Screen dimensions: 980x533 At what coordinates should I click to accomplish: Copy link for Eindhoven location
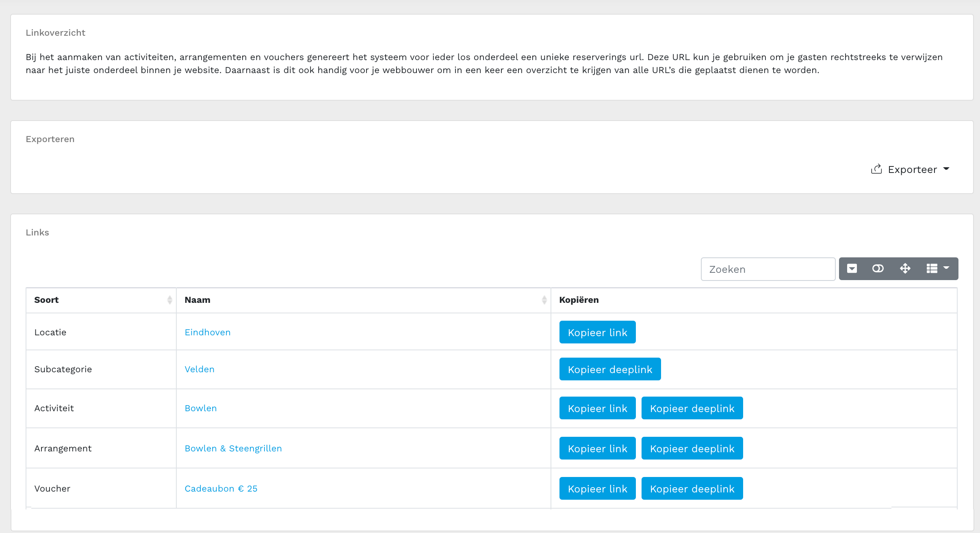pos(597,332)
